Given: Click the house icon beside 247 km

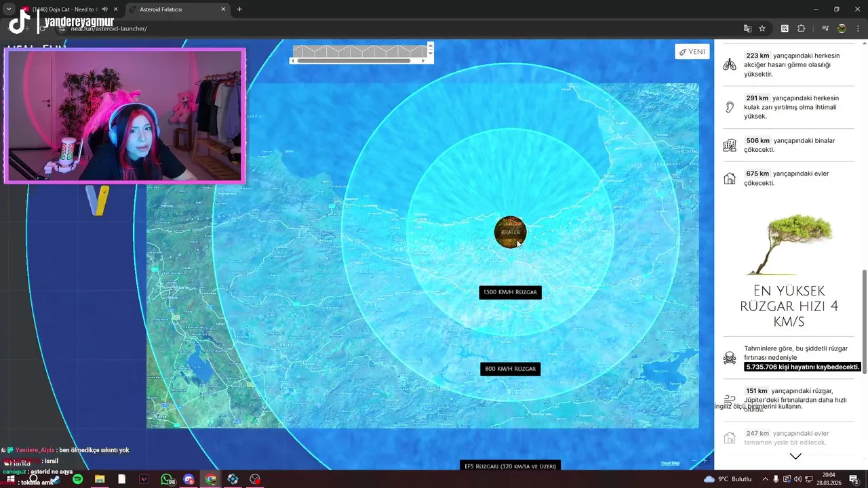Looking at the screenshot, I should pos(730,438).
